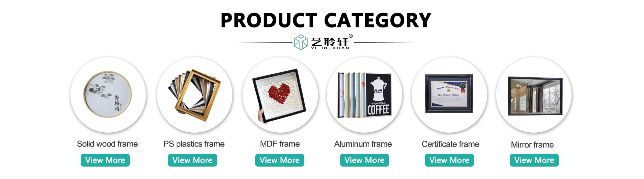Select the PS plastics frame label
This screenshot has width=644, height=179.
pyautogui.click(x=194, y=144)
